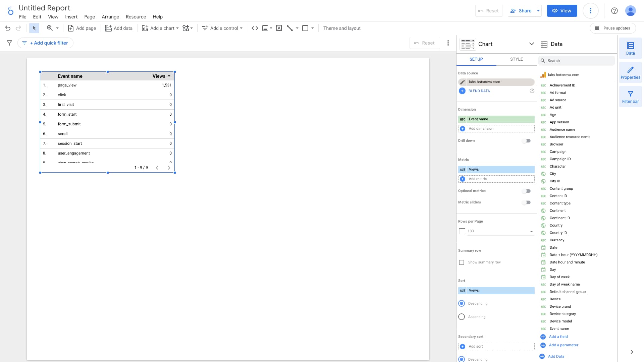
Task: Open the Add a chart dropdown
Action: click(160, 28)
